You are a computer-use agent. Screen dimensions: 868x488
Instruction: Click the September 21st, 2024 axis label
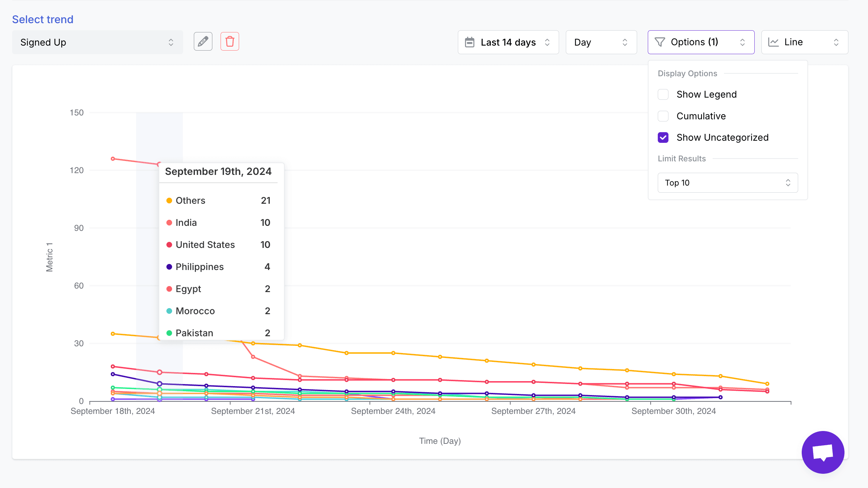[253, 411]
